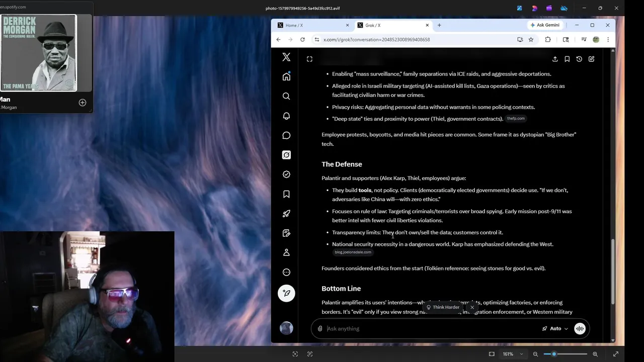
Task: Install app icon in address bar
Action: click(x=520, y=40)
